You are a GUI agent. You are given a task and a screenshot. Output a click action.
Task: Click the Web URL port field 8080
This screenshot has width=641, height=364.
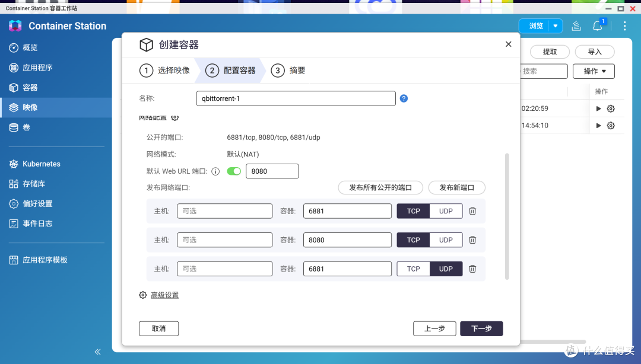coord(272,171)
